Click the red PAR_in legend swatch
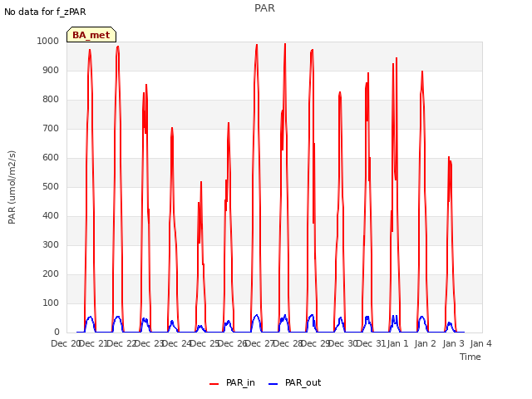Image resolution: width=532 pixels, height=399 pixels. [x=214, y=384]
